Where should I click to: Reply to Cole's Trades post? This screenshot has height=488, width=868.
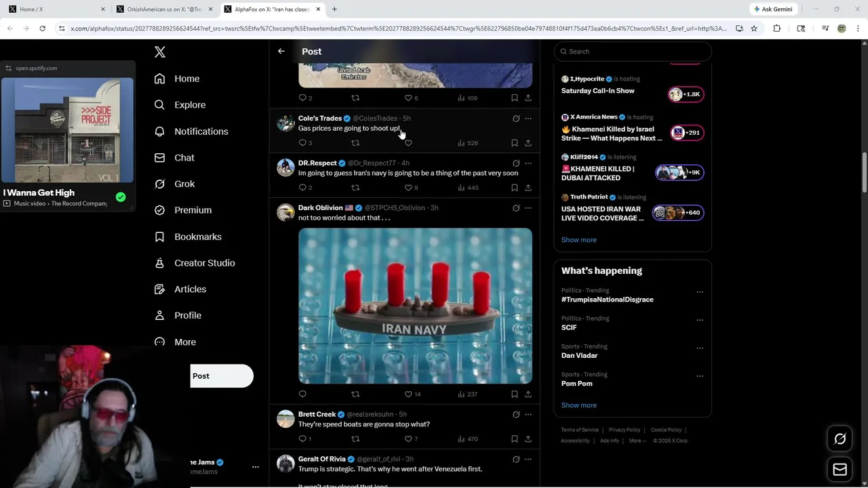(x=302, y=143)
